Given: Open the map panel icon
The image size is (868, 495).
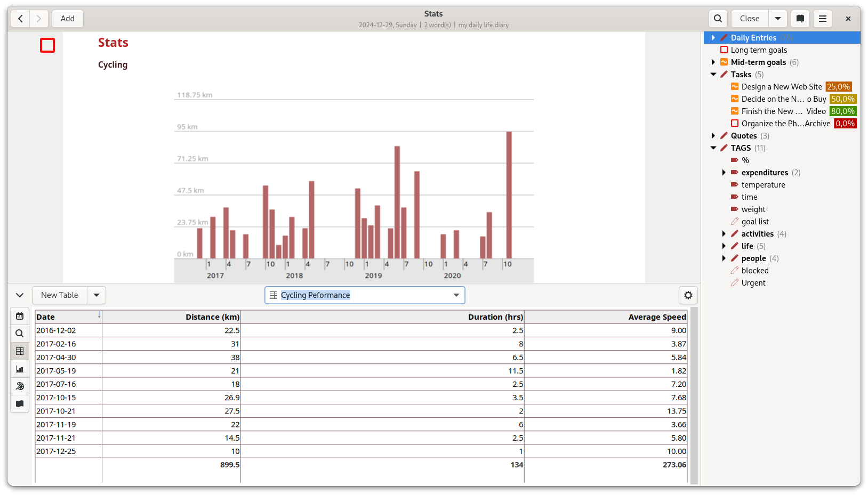Looking at the screenshot, I should 20,404.
